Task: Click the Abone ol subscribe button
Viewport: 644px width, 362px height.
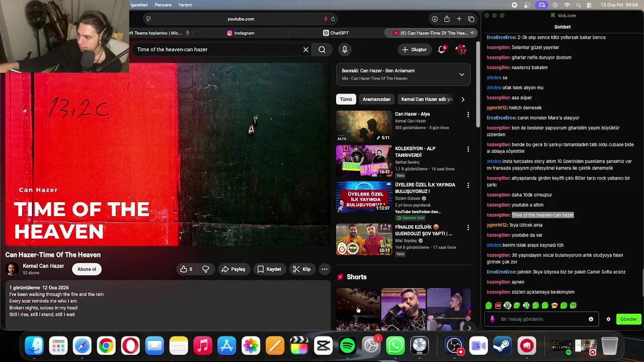Action: (x=87, y=269)
